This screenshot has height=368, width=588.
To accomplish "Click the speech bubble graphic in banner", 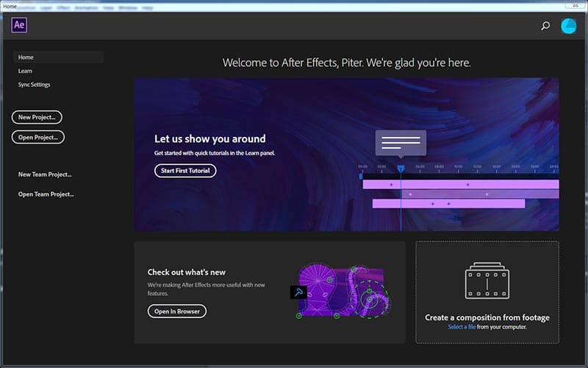I will [401, 144].
